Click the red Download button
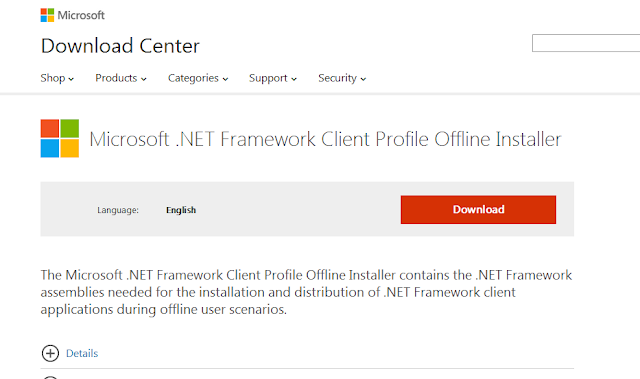640x379 pixels. click(478, 210)
